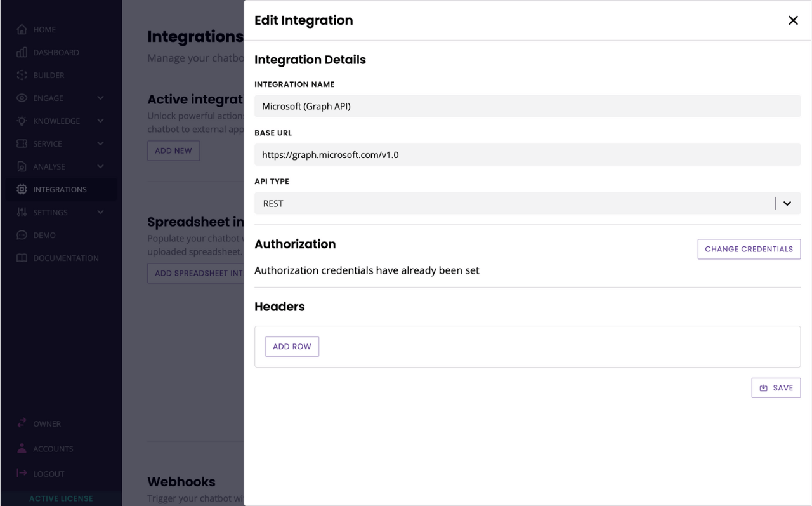The height and width of the screenshot is (506, 812).
Task: Select the Logout icon in the sidebar
Action: (x=22, y=473)
